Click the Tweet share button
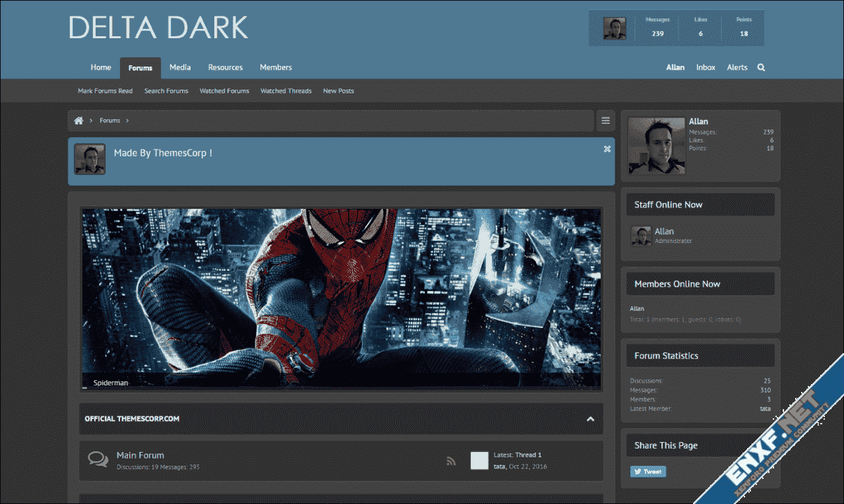 pos(648,471)
